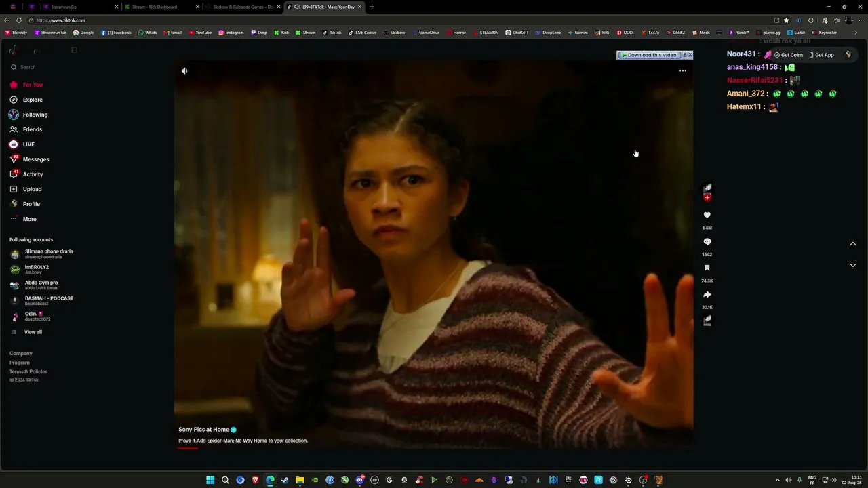
Task: Switch to the Skidrow & Reloaded Games tab
Action: tap(243, 7)
